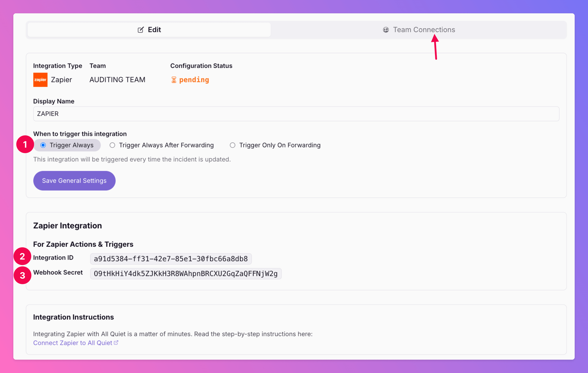Click the red numbered badge 2
This screenshot has width=588, height=373.
tap(22, 256)
